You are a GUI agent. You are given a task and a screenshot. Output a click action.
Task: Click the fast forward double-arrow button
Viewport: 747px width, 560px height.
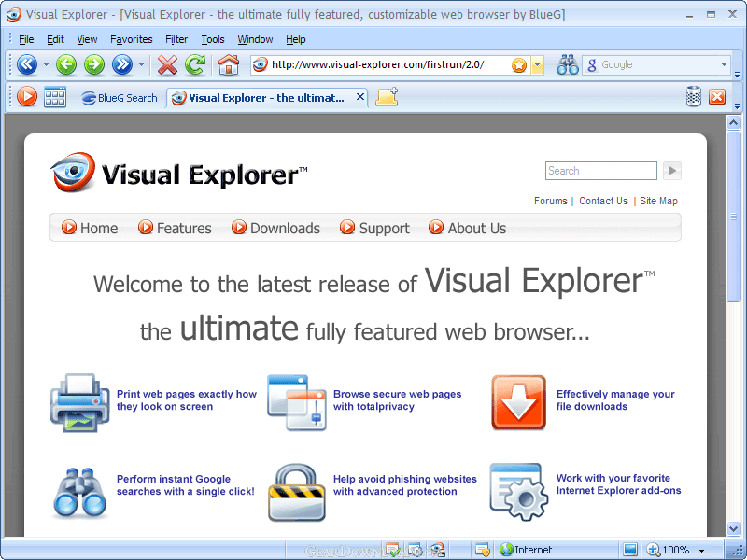click(x=122, y=64)
